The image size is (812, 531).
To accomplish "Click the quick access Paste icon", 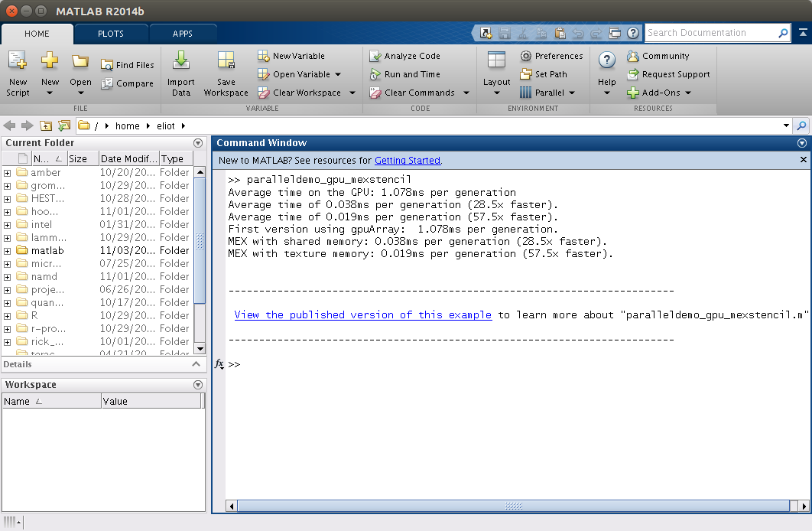I will click(560, 33).
